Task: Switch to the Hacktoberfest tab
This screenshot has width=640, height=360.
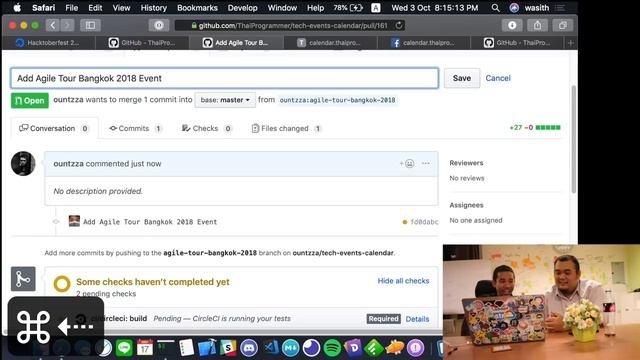Action: click(x=49, y=42)
